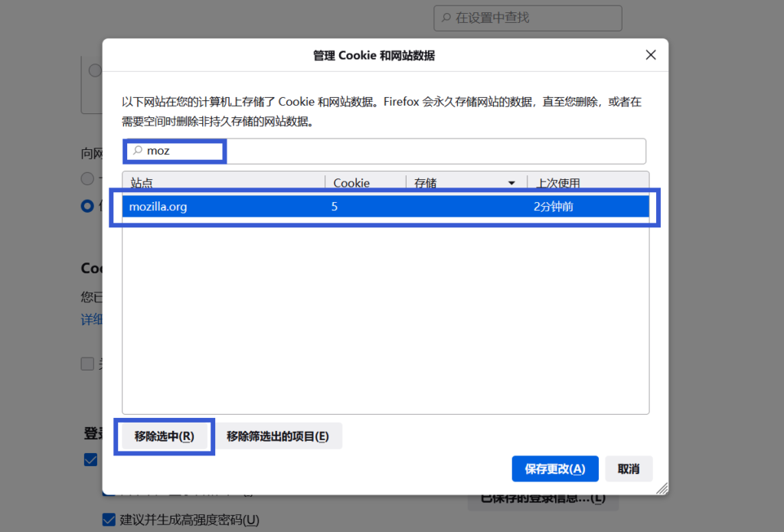784x532 pixels.
Task: Click 移除筛选出的项目(E) to remove filtered items
Action: 278,436
